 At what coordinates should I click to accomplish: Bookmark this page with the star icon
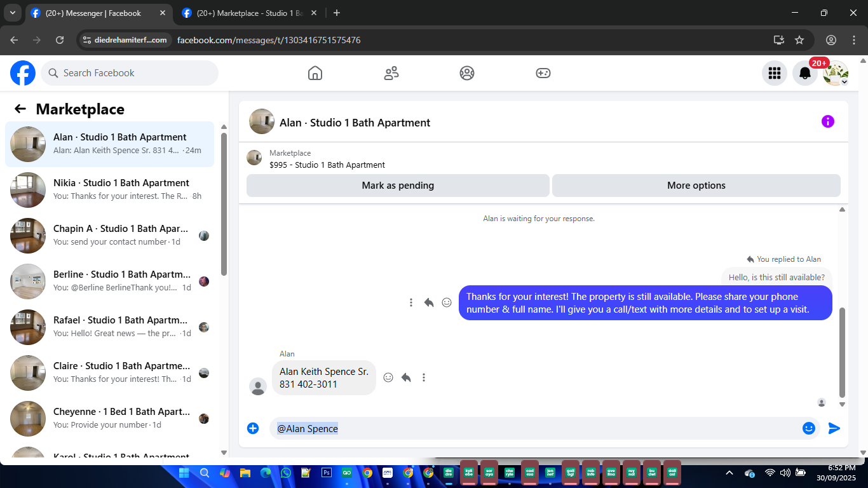point(799,40)
